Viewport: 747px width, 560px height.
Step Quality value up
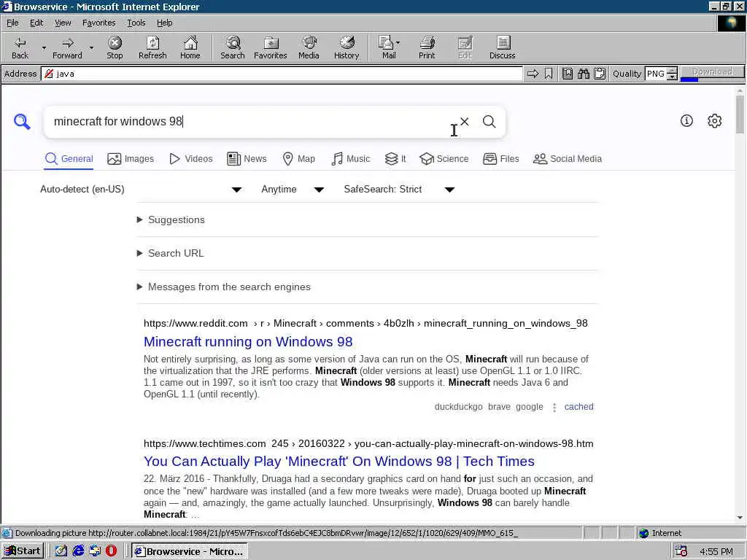tap(672, 71)
